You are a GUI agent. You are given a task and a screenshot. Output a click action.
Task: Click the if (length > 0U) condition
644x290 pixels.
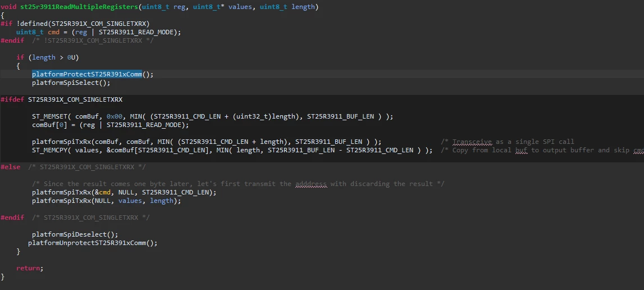click(48, 57)
